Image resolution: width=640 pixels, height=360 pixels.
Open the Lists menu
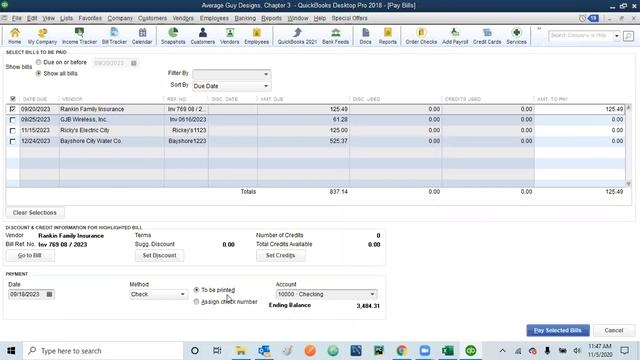pos(66,18)
